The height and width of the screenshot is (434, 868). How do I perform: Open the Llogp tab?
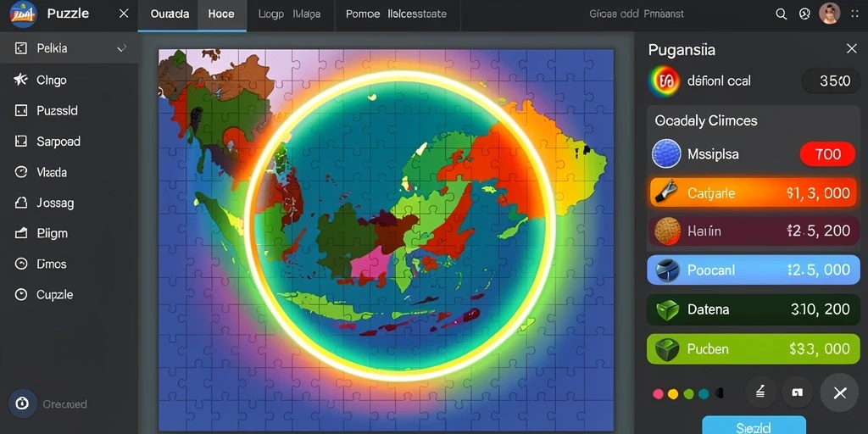tap(271, 14)
